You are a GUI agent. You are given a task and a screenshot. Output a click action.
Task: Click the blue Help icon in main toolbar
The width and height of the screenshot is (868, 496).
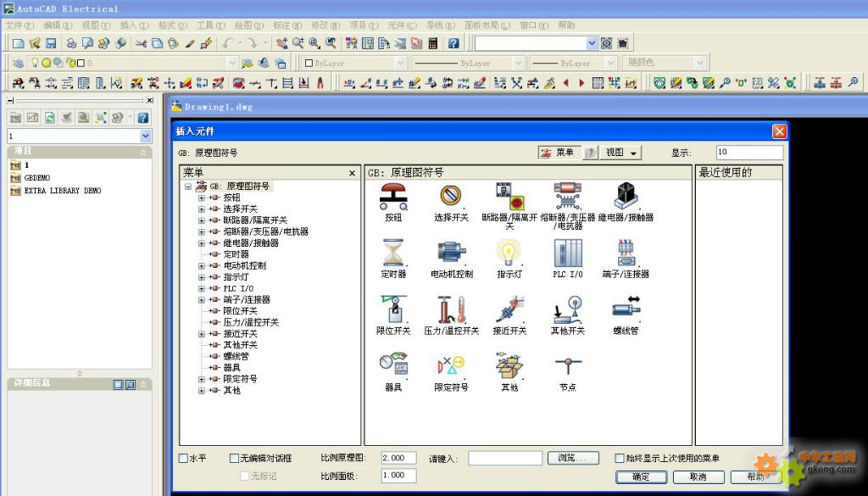pyautogui.click(x=453, y=43)
